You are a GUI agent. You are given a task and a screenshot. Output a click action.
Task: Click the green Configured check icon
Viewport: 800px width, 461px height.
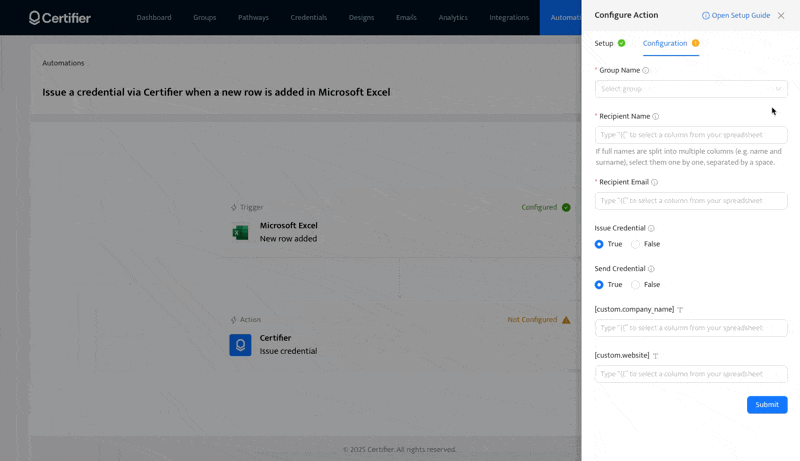[x=566, y=207]
